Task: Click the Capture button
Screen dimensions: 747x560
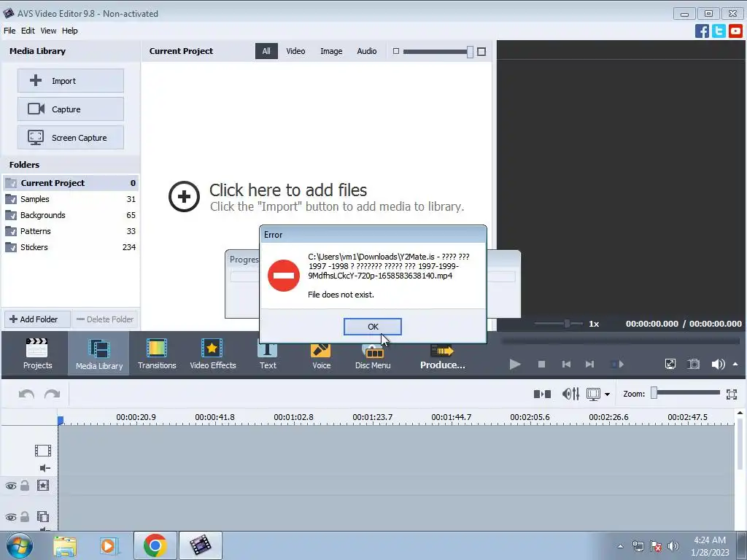Action: (71, 109)
